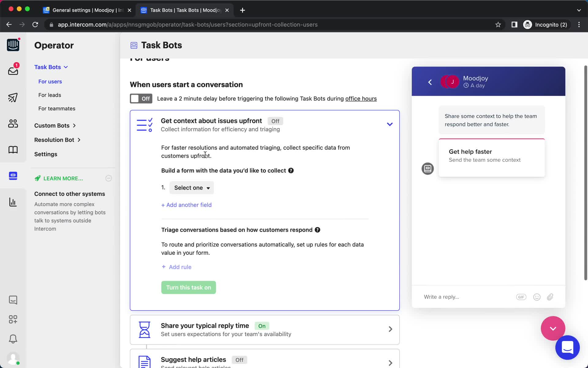Open Contacts people icon in sidebar

click(13, 124)
